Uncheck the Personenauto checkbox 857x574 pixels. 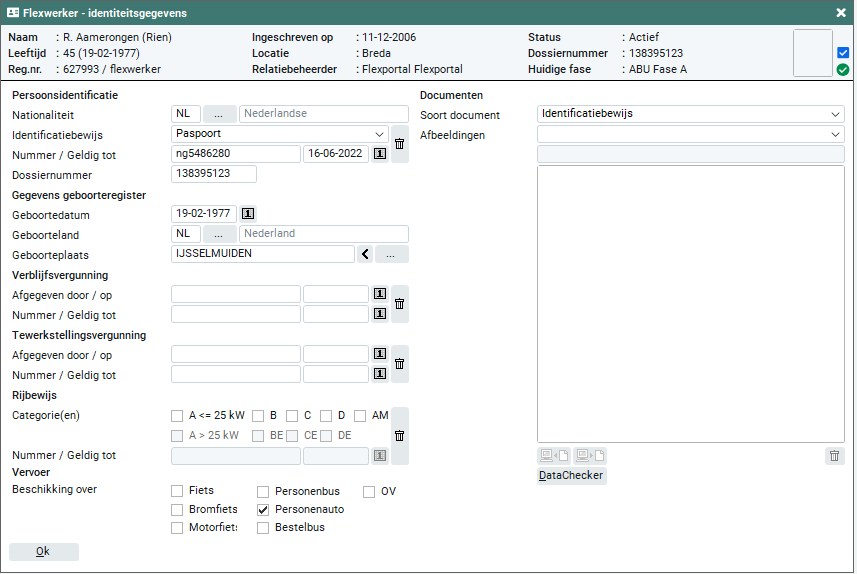264,510
